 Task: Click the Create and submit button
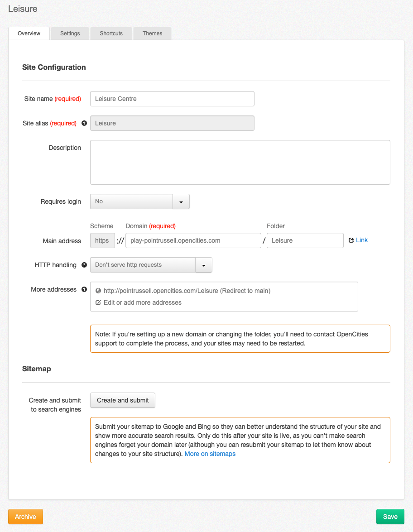(122, 400)
